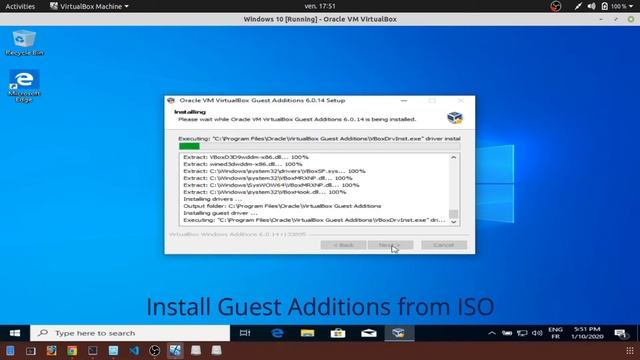640x360 pixels.
Task: Select log line 'Installing drivers ...'
Action: pos(212,199)
